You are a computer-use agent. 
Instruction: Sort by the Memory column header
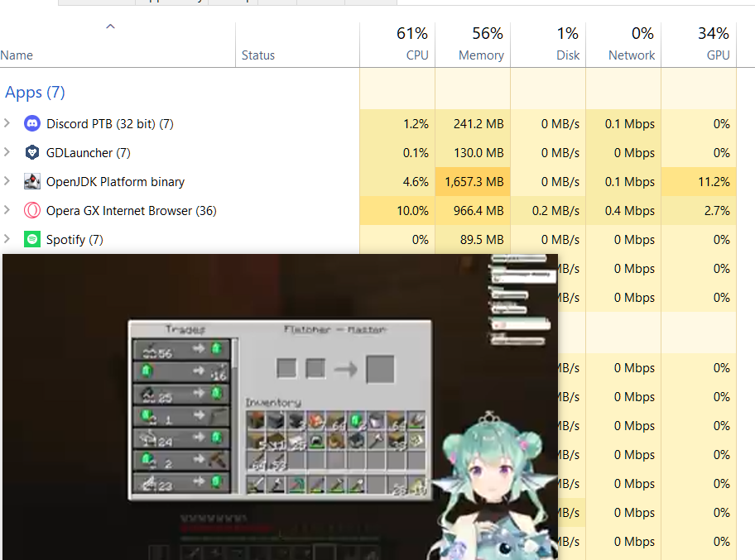pos(473,45)
